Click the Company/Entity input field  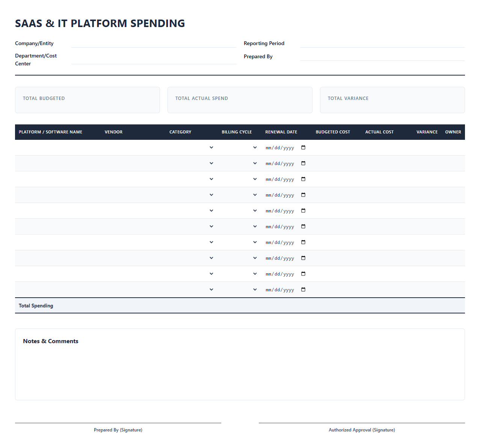tap(154, 43)
